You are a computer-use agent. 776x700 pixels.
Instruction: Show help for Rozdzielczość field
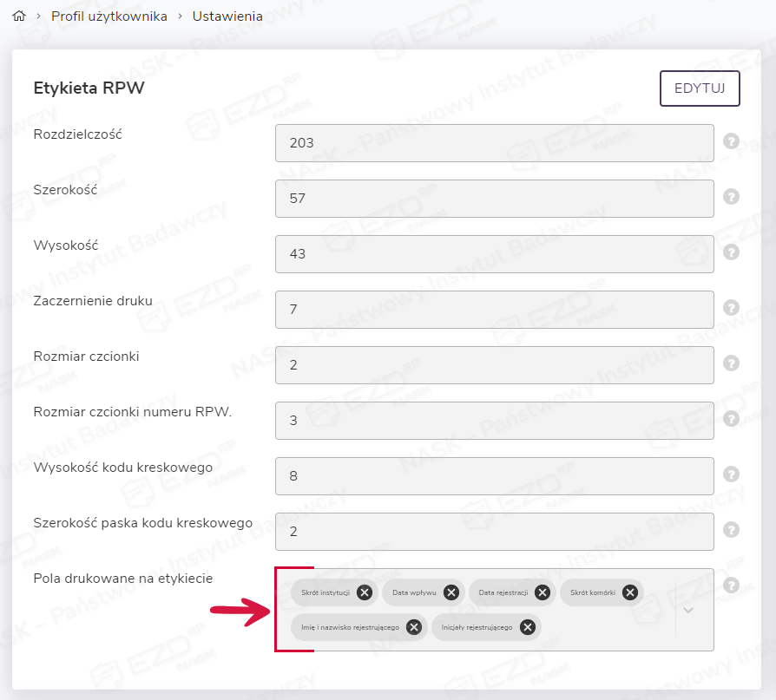731,141
